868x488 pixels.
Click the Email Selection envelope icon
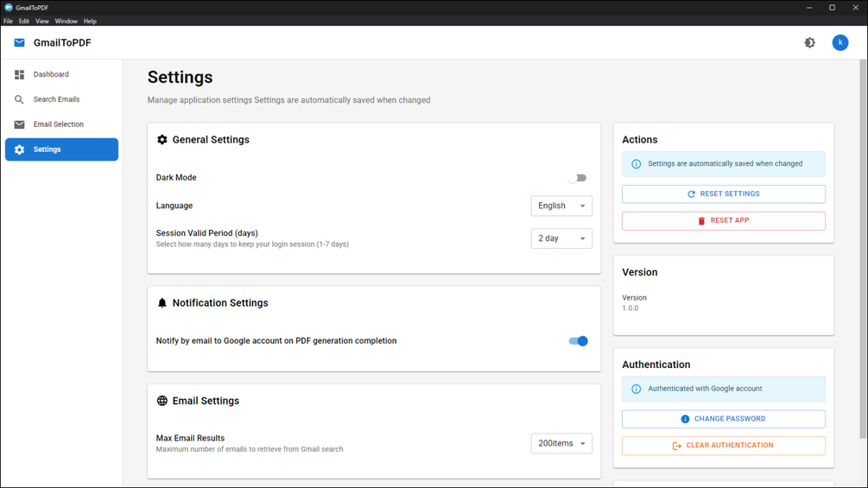pos(19,124)
